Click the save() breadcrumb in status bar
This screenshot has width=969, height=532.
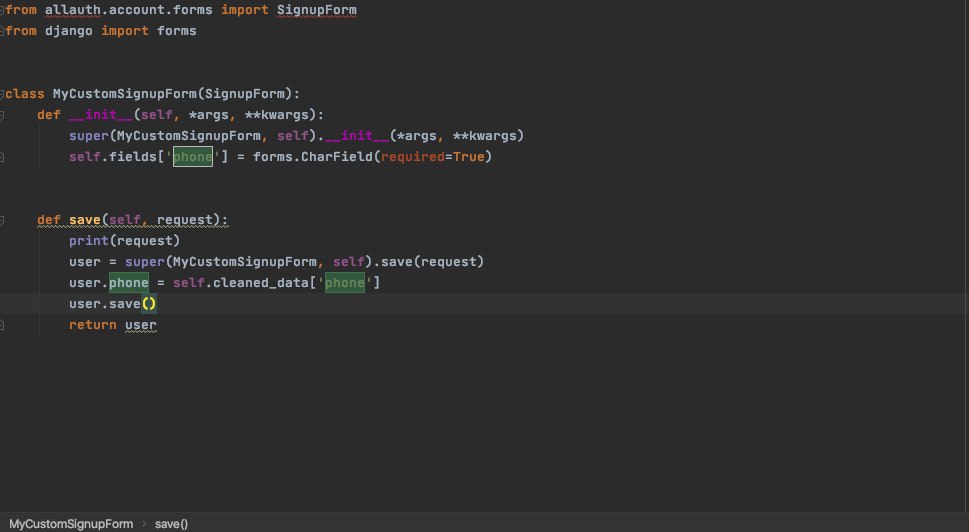point(171,524)
